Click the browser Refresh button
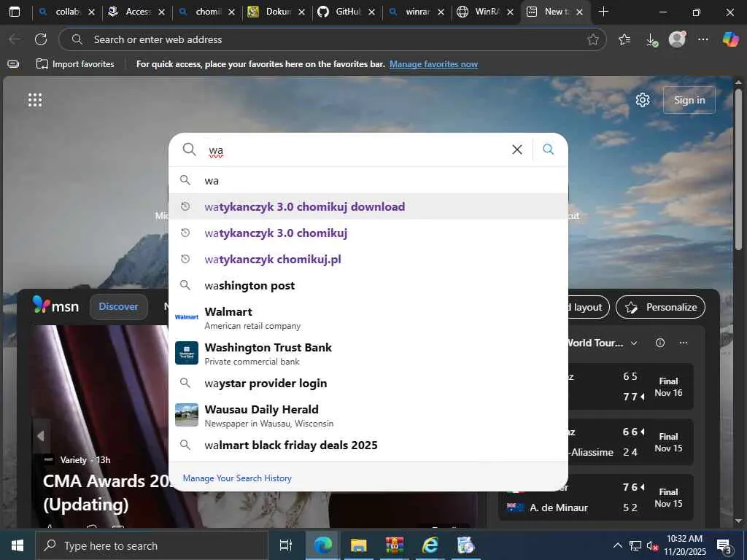 [41, 39]
